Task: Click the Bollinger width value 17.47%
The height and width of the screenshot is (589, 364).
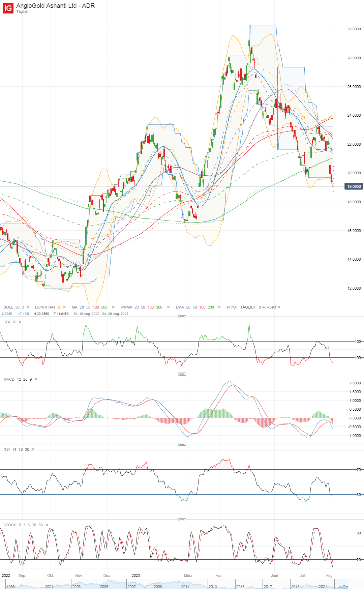Action: [x=24, y=314]
